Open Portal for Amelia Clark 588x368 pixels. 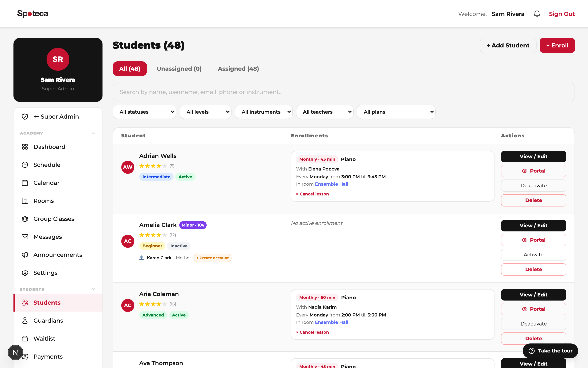pyautogui.click(x=533, y=240)
